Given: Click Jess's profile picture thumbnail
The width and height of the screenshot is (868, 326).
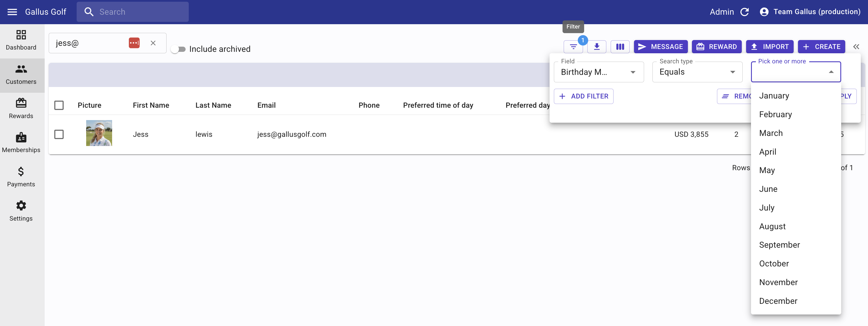Looking at the screenshot, I should 99,133.
